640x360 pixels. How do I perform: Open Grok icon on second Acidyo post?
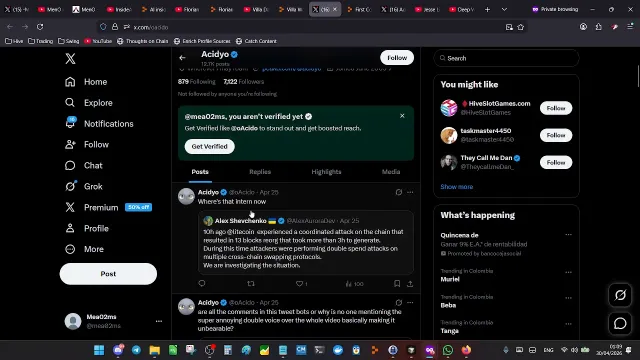point(399,302)
